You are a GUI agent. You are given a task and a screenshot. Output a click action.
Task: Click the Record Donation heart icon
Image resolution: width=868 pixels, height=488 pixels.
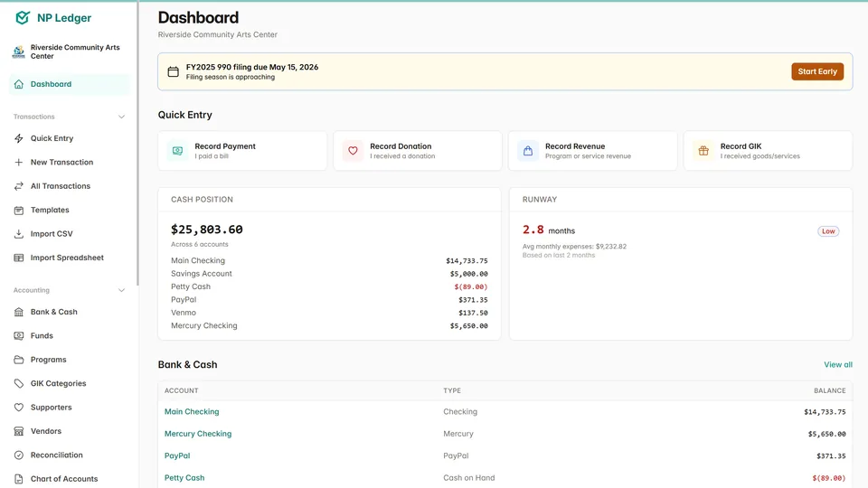354,151
